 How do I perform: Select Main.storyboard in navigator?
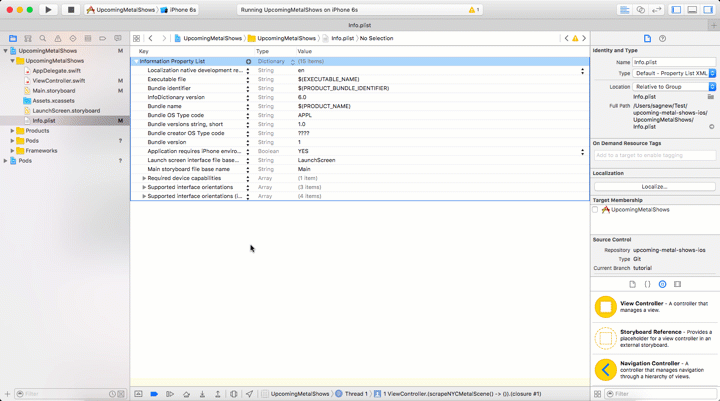[x=53, y=90]
